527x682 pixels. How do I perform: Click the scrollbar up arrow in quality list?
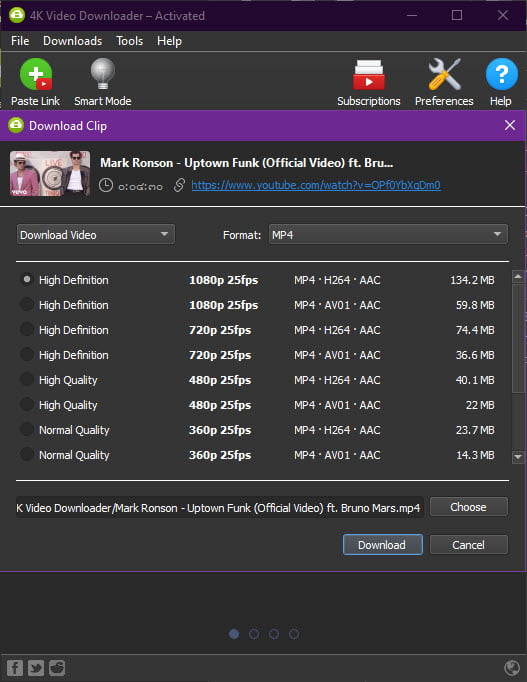pyautogui.click(x=518, y=277)
